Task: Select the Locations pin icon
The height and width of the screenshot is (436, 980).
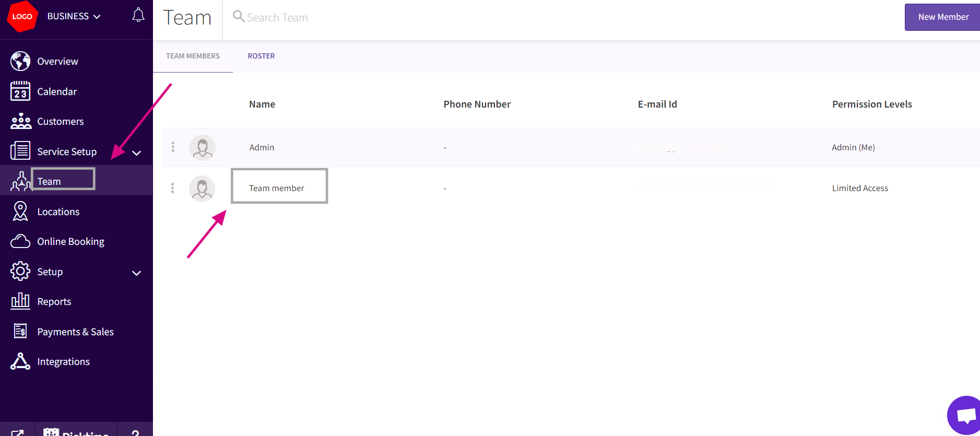Action: tap(20, 211)
